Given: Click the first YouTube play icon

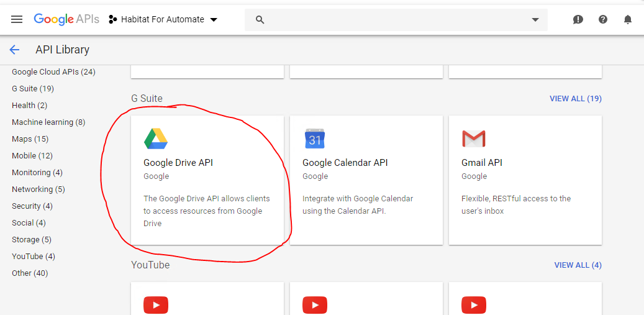Looking at the screenshot, I should click(156, 305).
